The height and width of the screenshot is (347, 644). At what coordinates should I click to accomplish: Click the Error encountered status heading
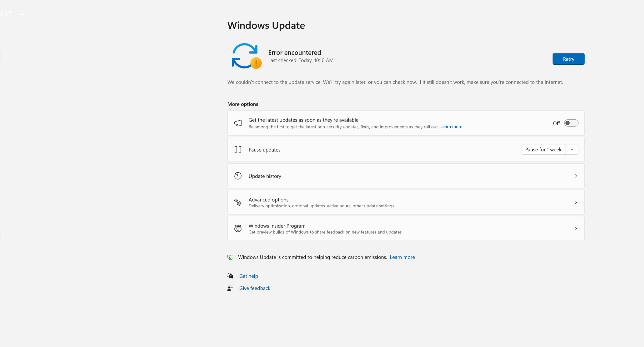coord(295,53)
